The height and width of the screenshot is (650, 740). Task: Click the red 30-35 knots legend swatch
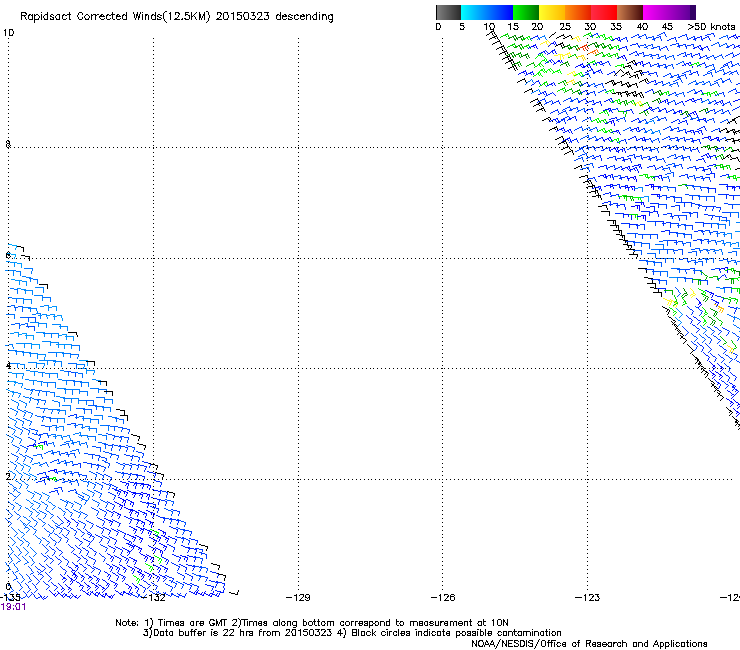coord(604,12)
